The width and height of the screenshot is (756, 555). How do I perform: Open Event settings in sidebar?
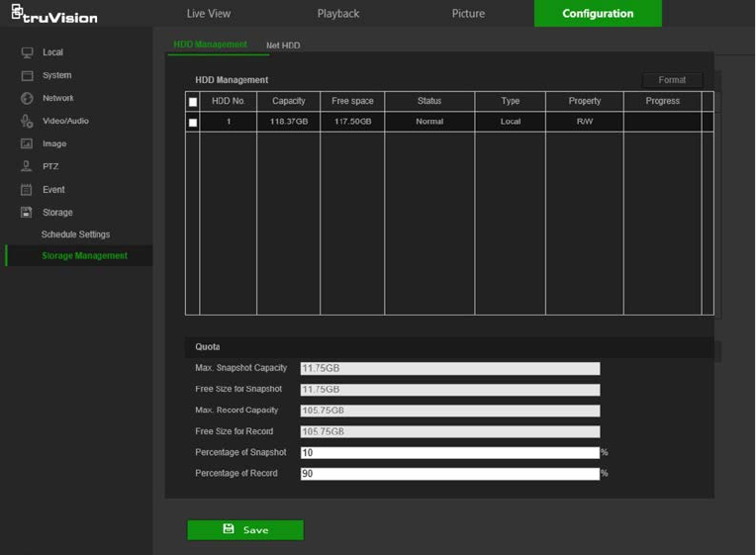coord(53,190)
